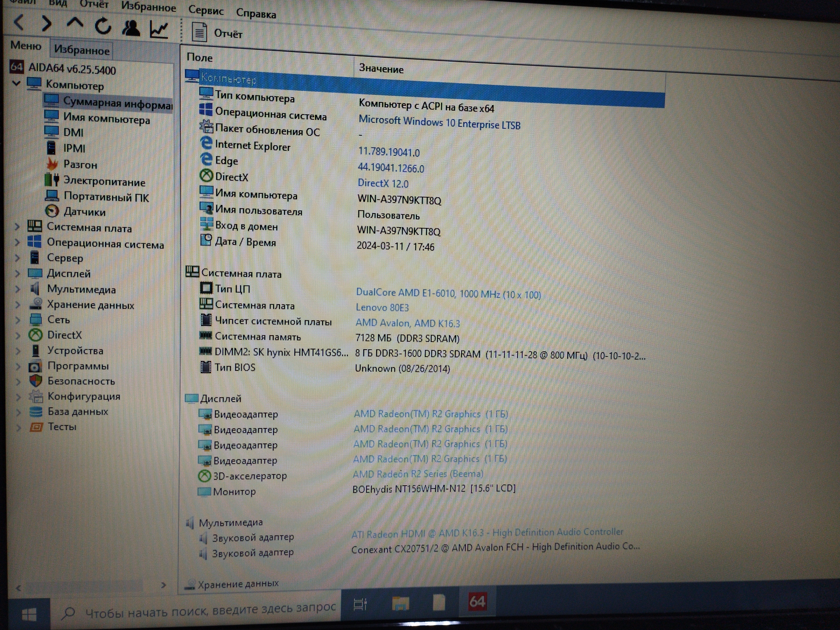Open the user profile toolbar icon
Image resolution: width=840 pixels, height=630 pixels.
click(x=131, y=28)
